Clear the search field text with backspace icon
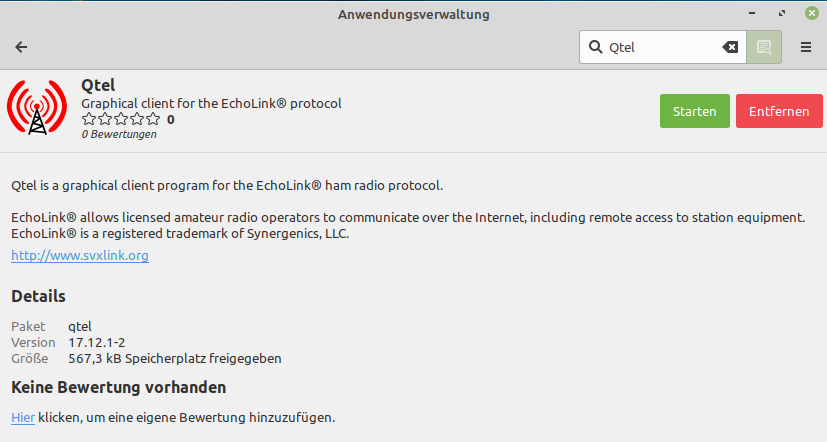The image size is (827, 442). pyautogui.click(x=730, y=47)
